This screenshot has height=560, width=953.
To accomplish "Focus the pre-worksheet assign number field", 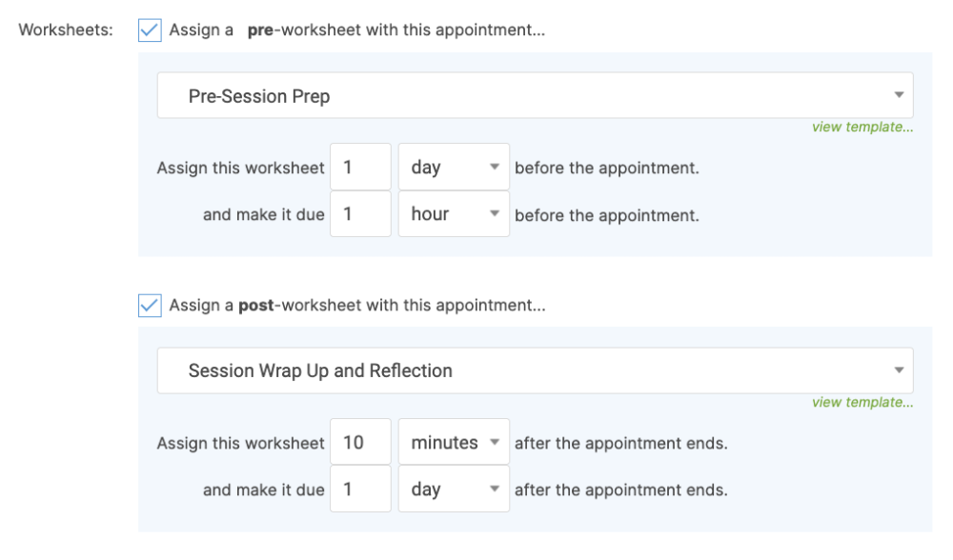I will pos(360,168).
